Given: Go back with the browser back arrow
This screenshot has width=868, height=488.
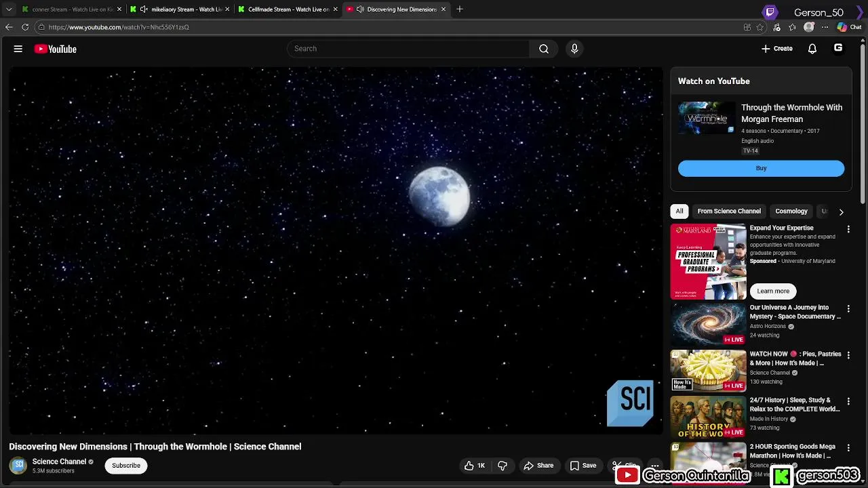Looking at the screenshot, I should (x=9, y=27).
